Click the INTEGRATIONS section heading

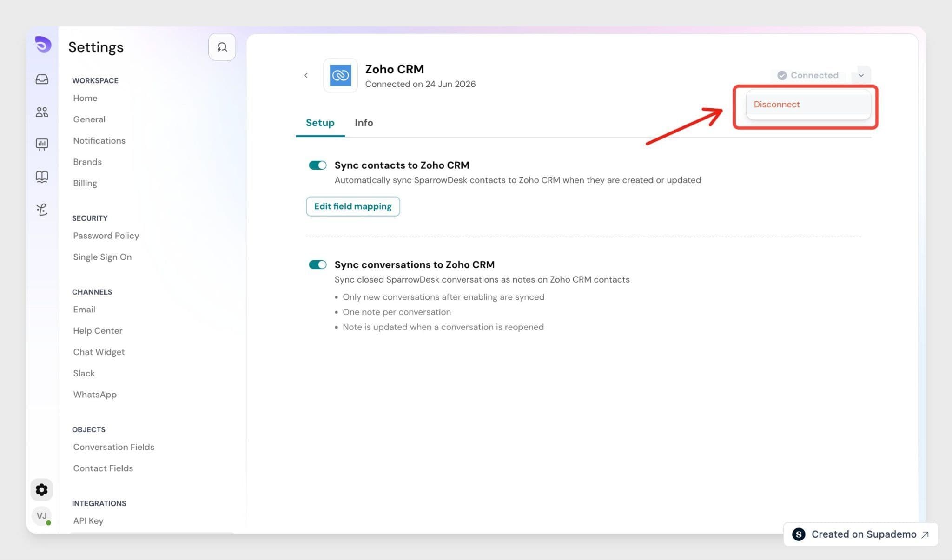(99, 503)
